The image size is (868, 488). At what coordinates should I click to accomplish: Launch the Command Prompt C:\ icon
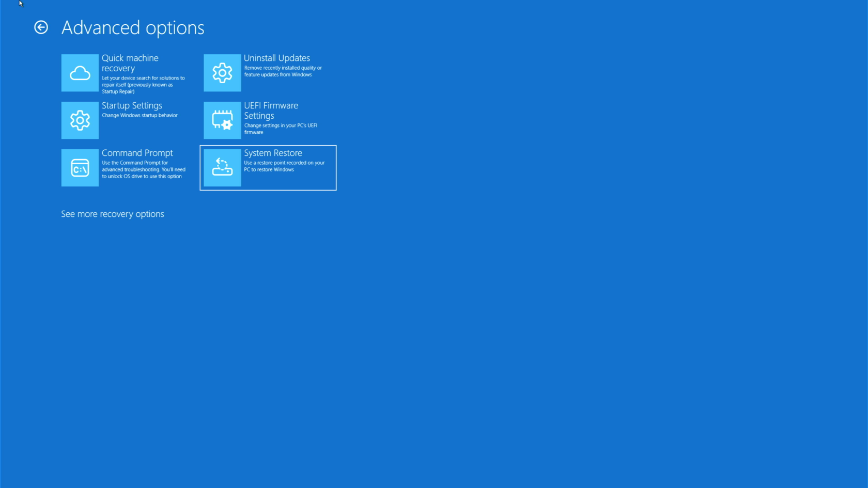pyautogui.click(x=80, y=168)
